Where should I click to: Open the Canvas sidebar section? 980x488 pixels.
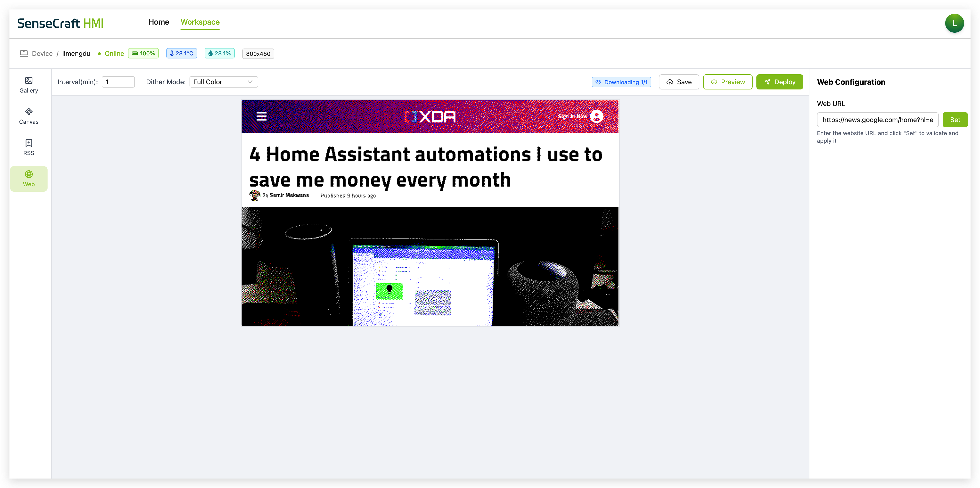click(29, 116)
